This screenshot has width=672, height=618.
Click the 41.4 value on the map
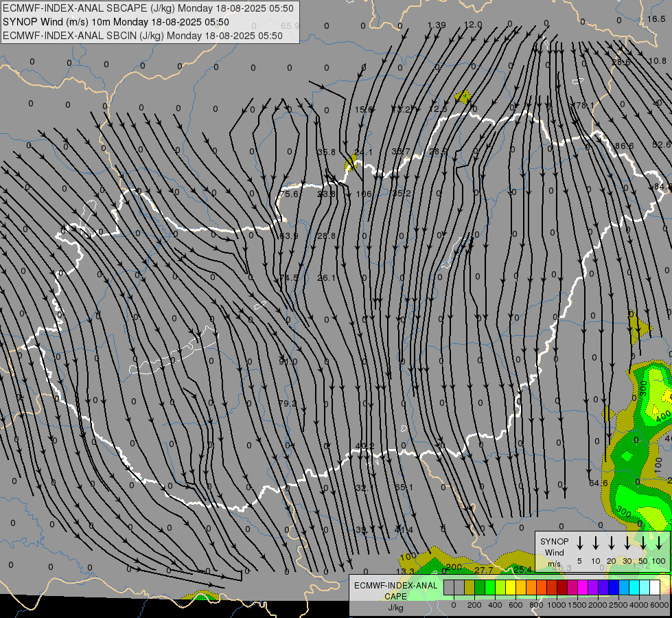[x=404, y=529]
